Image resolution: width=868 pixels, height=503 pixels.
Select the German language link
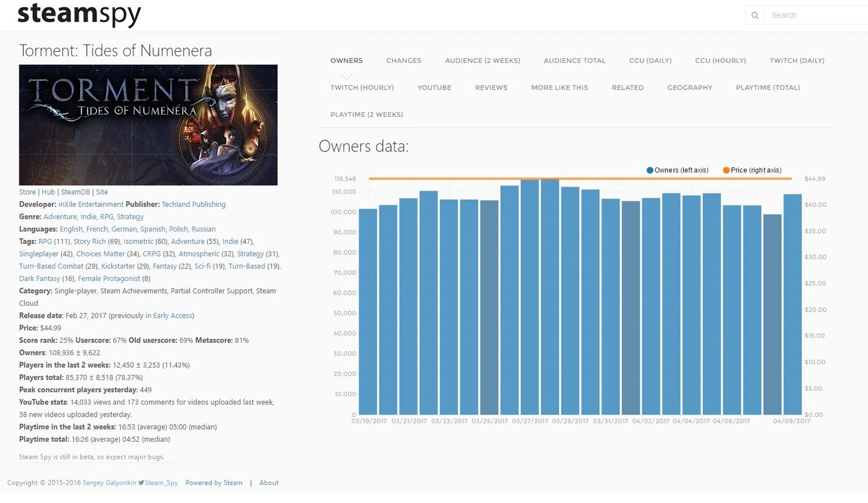pos(124,229)
